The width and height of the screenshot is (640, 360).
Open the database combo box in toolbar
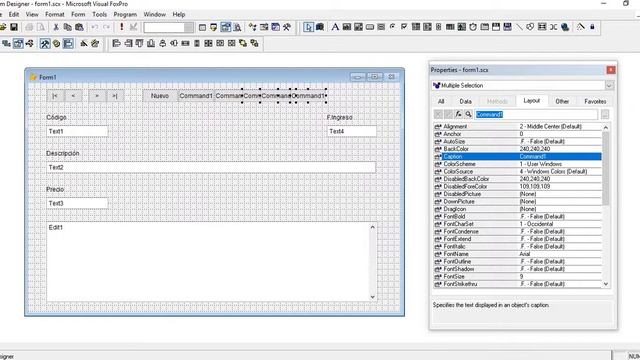pos(169,27)
